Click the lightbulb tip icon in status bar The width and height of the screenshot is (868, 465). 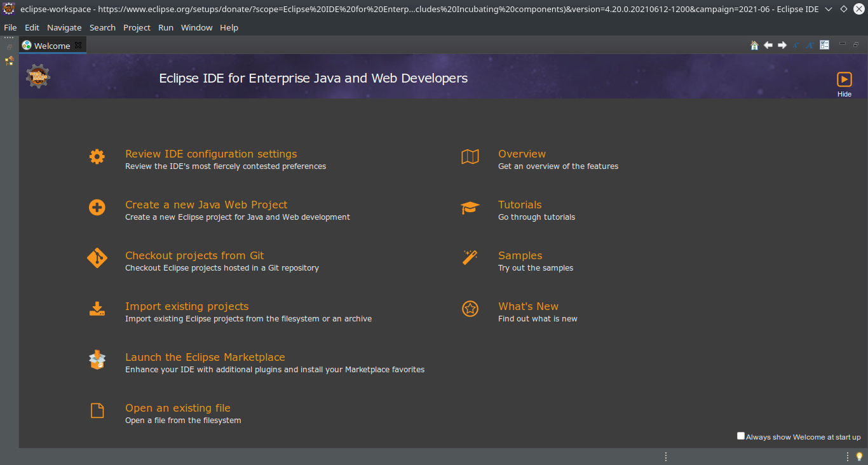(859, 456)
